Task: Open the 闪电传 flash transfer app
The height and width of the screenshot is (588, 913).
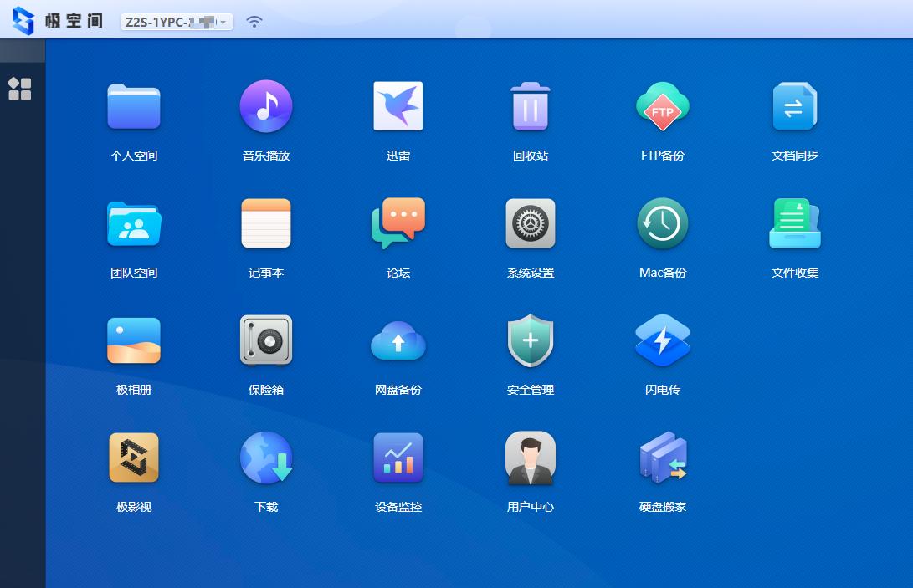Action: point(662,341)
